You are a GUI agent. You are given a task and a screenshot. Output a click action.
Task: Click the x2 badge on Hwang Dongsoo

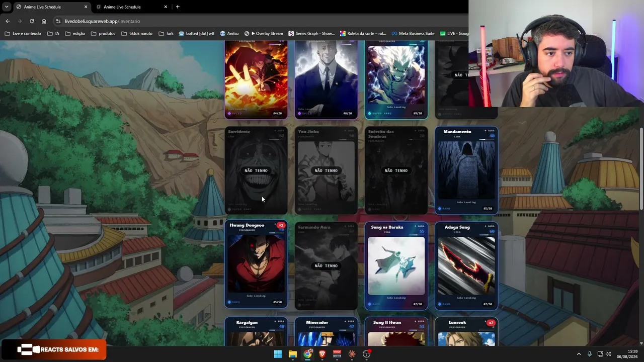point(281,225)
